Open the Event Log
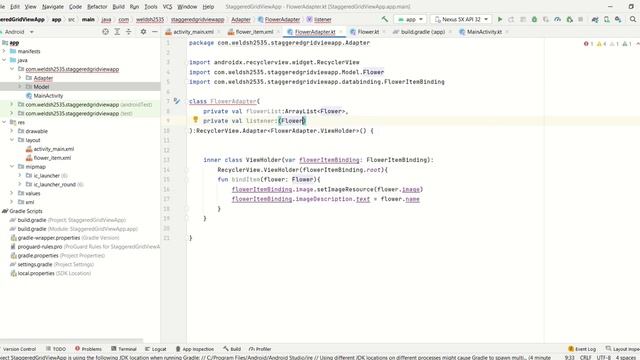The width and height of the screenshot is (640, 360). (582, 349)
